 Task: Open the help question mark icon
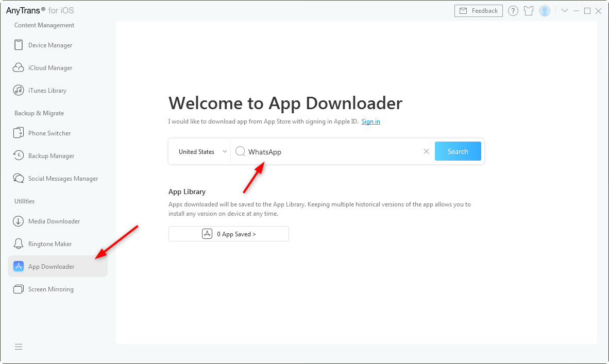pyautogui.click(x=513, y=11)
